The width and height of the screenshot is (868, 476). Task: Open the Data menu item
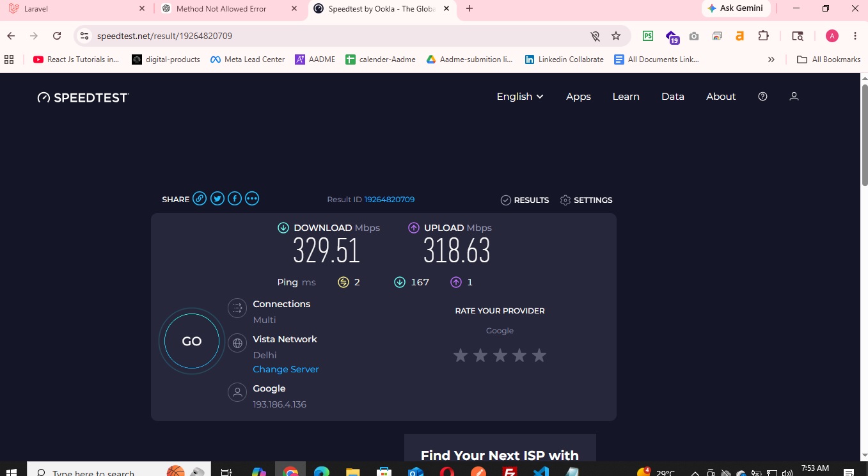pyautogui.click(x=673, y=97)
